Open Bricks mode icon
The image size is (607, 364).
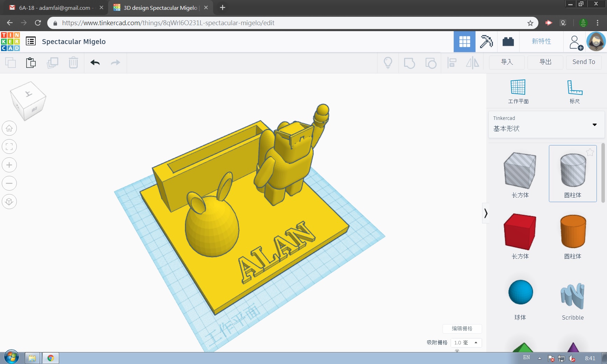[x=508, y=42]
